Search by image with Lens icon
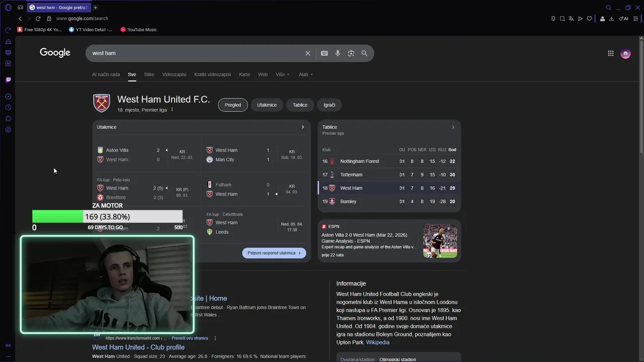 pyautogui.click(x=351, y=53)
